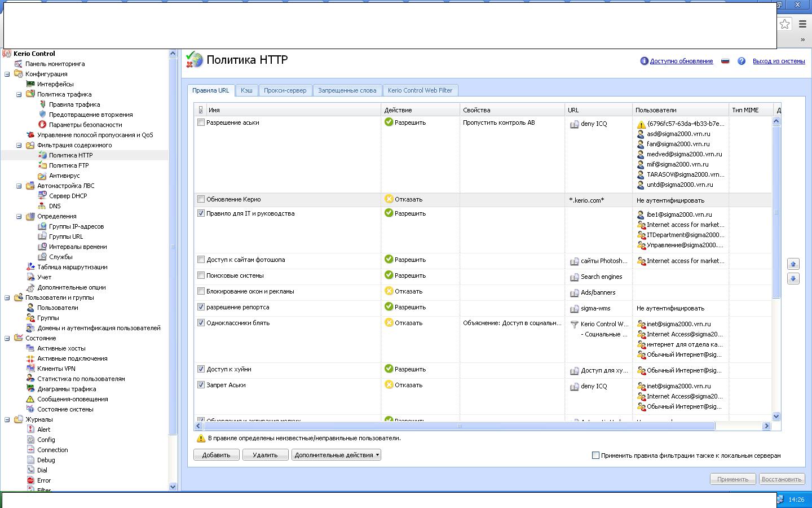Collapse the 'Политика трафика' tree node
This screenshot has height=508, width=812.
(x=19, y=94)
